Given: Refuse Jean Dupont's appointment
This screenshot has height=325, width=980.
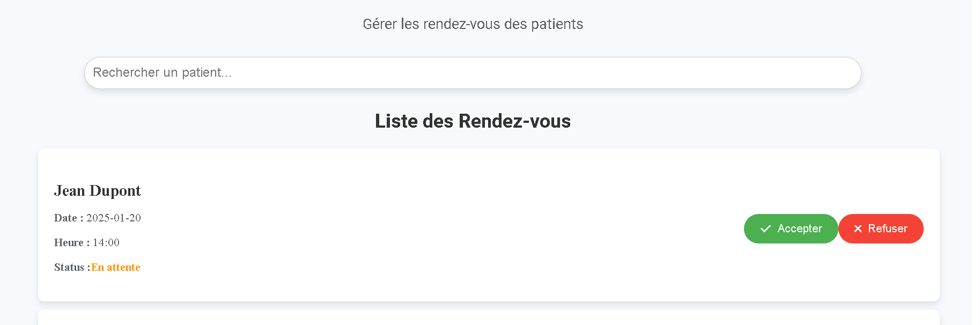Looking at the screenshot, I should click(881, 229).
